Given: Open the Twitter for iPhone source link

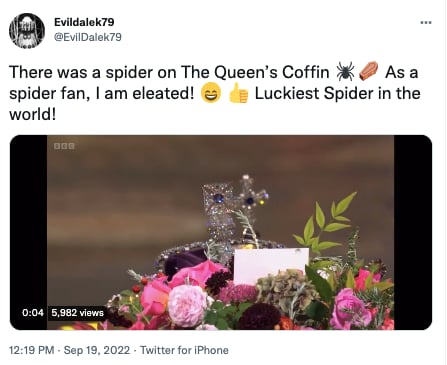Looking at the screenshot, I should [x=184, y=350].
